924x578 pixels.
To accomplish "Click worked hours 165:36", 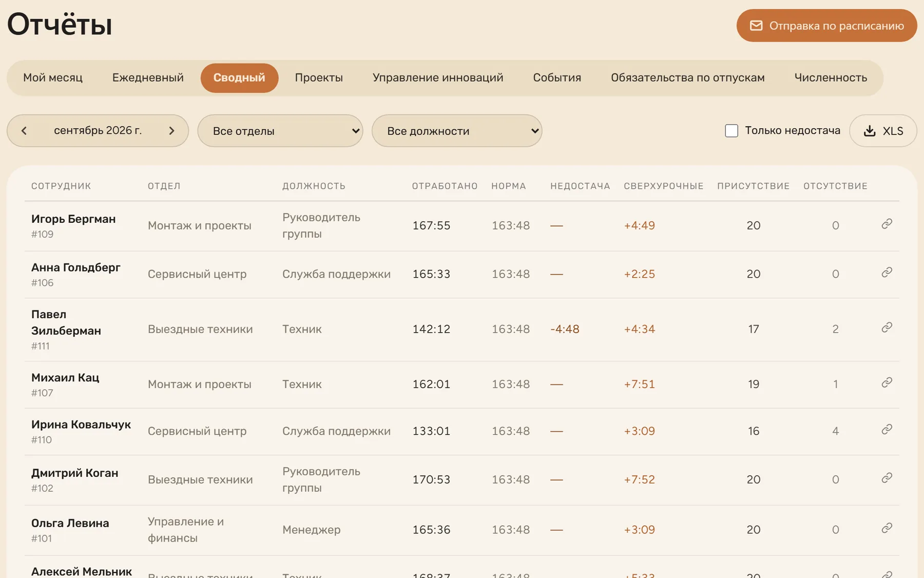I will point(431,530).
